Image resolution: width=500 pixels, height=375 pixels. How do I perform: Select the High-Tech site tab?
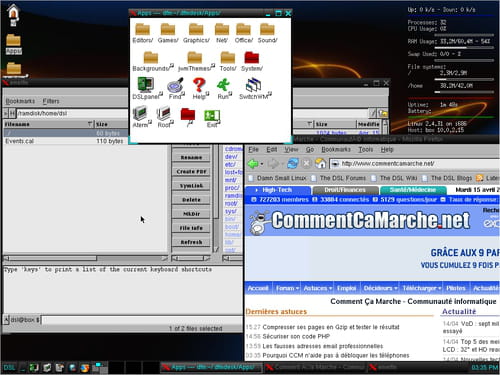click(277, 190)
